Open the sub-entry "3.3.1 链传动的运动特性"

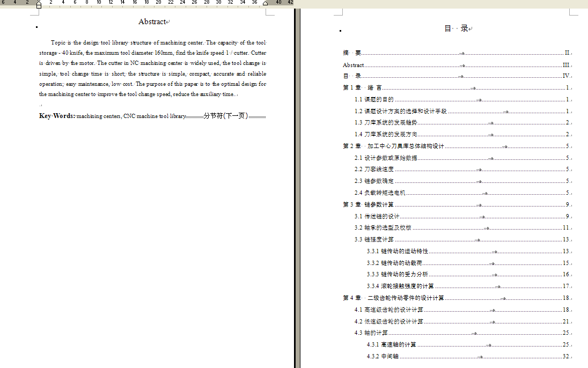click(x=469, y=252)
